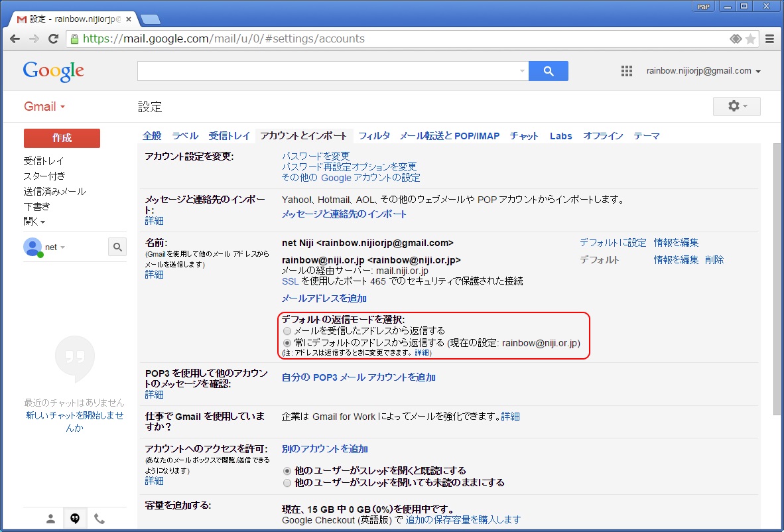
Task: Expand the Gmail product dropdown
Action: coord(44,107)
